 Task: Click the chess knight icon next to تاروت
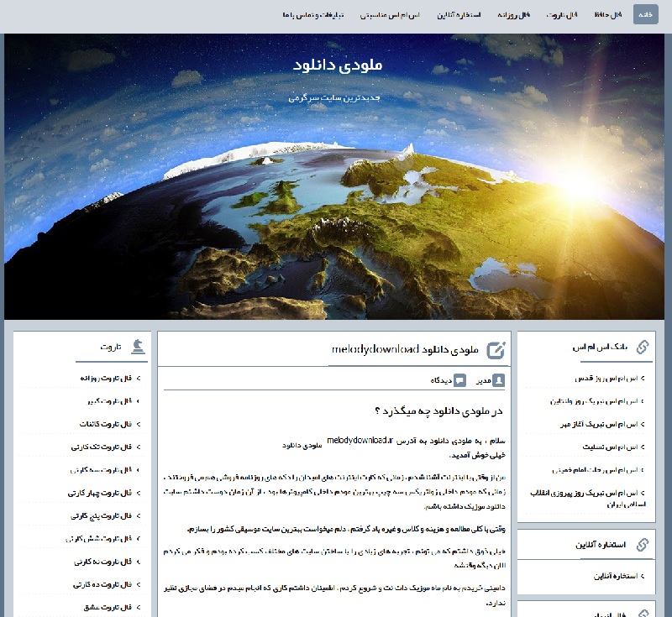pos(138,347)
